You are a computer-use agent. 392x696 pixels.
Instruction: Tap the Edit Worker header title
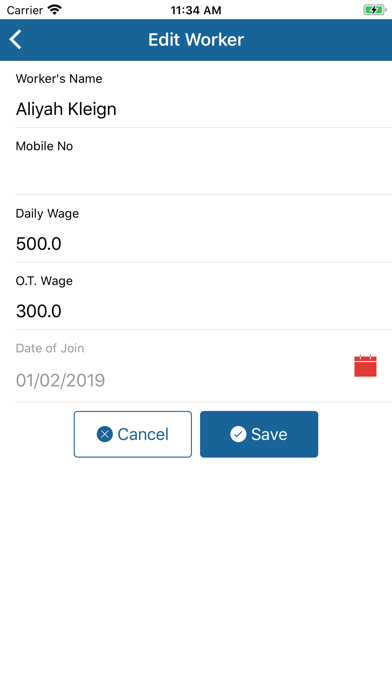click(196, 40)
